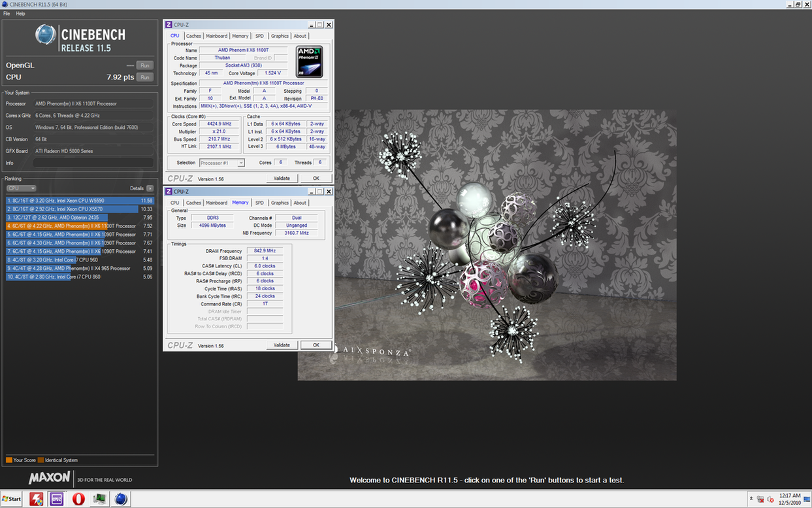Click the DRAM Frequency value 842.9 MHz

pos(265,251)
